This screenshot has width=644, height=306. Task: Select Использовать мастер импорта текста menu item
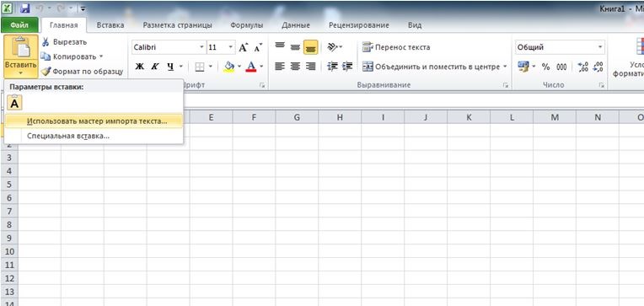[94, 121]
